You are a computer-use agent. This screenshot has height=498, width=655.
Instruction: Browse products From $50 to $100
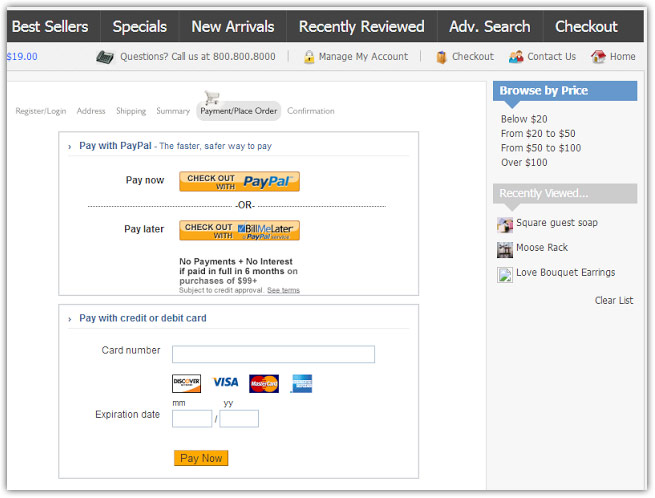(x=541, y=148)
